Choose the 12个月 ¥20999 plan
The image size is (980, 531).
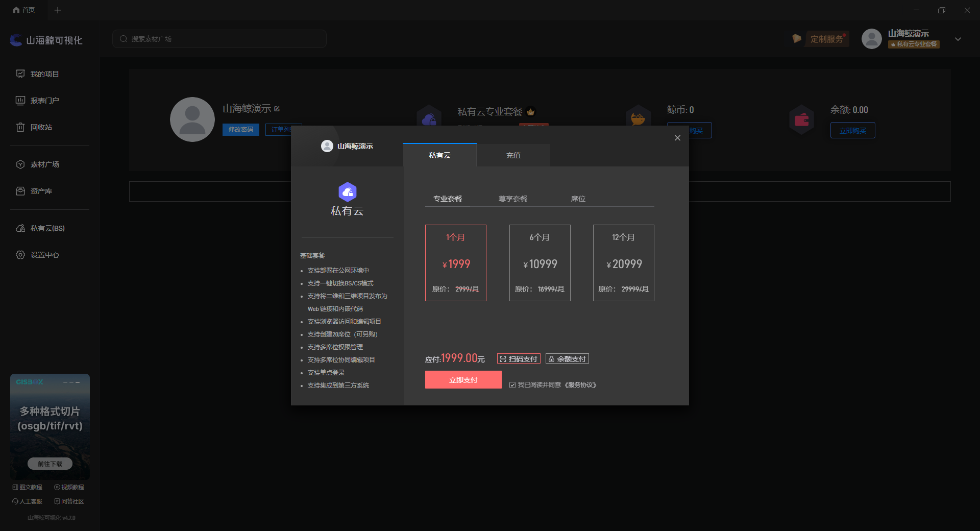click(623, 263)
